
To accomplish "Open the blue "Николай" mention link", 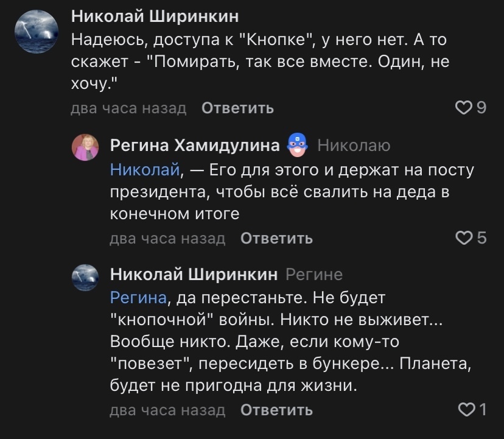I will 145,170.
